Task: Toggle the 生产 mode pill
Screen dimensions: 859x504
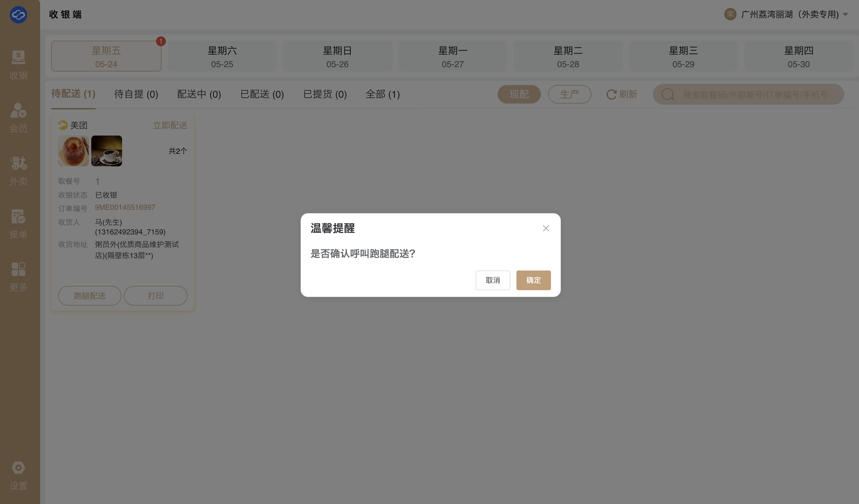Action: pos(569,94)
